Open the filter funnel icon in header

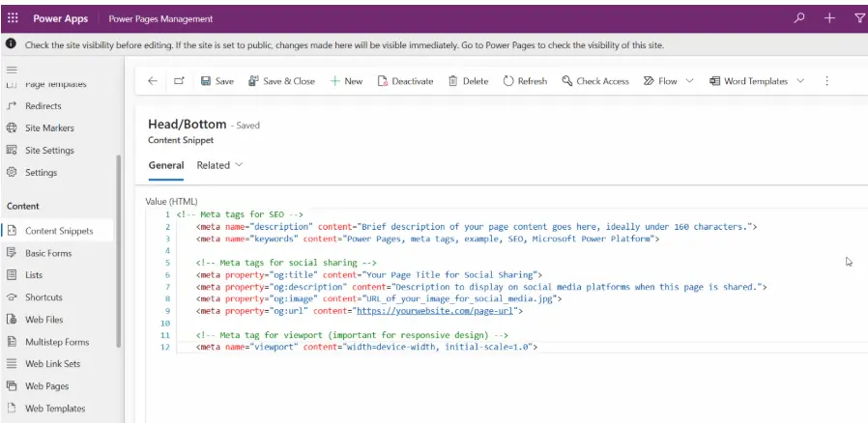coord(859,18)
